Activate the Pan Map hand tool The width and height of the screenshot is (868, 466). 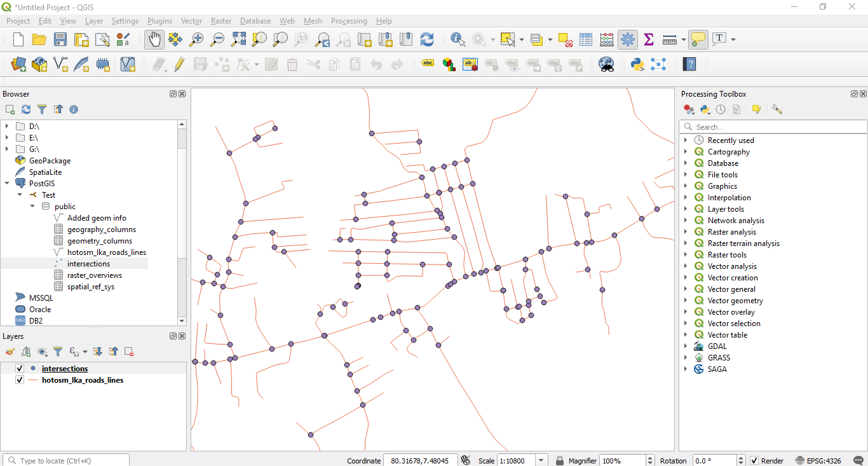[154, 39]
